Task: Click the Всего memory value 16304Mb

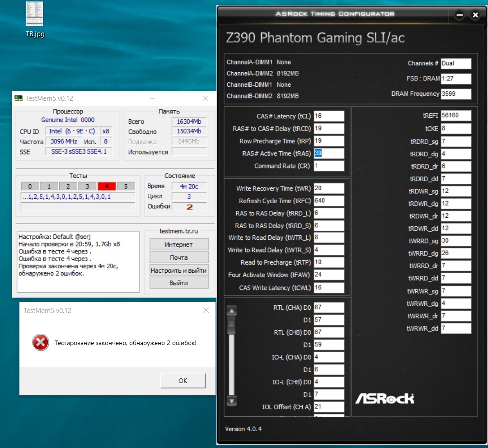Action: [x=189, y=121]
